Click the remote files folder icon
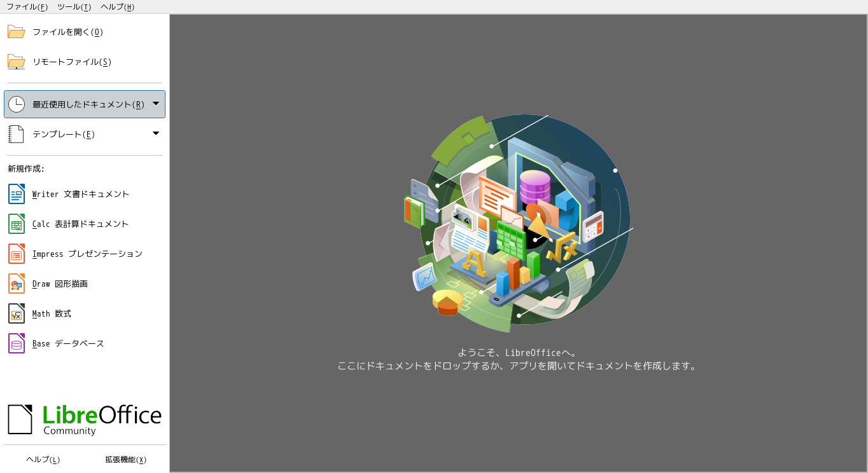868x473 pixels. pyautogui.click(x=17, y=62)
